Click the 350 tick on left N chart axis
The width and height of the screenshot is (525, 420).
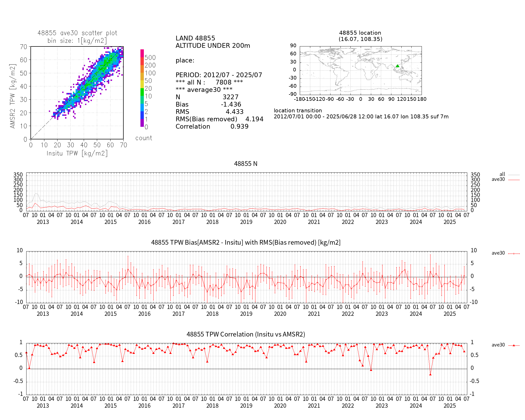click(x=18, y=175)
